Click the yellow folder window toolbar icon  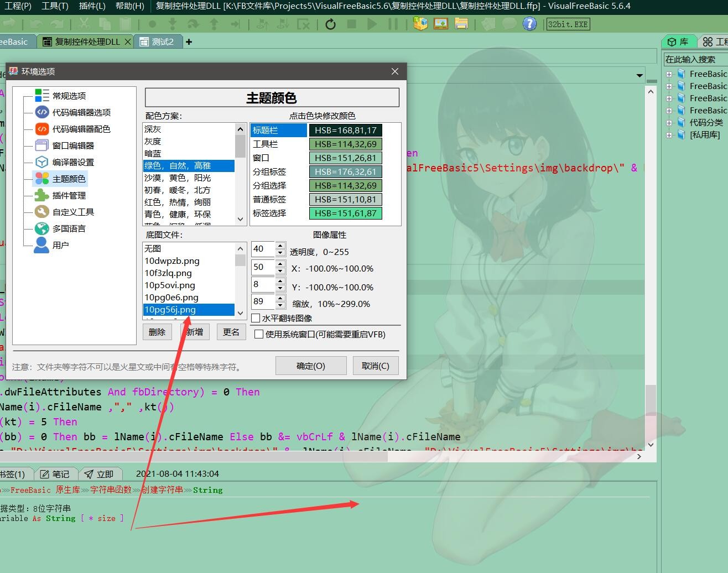point(461,24)
